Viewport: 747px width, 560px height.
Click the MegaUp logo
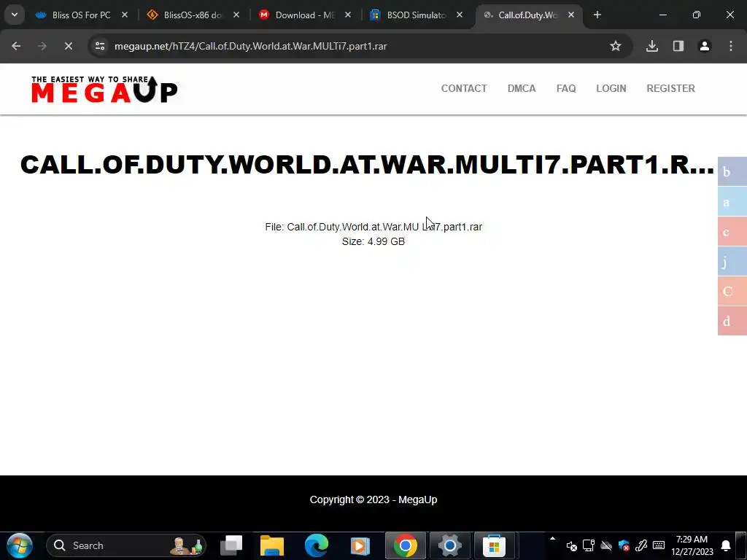point(104,89)
